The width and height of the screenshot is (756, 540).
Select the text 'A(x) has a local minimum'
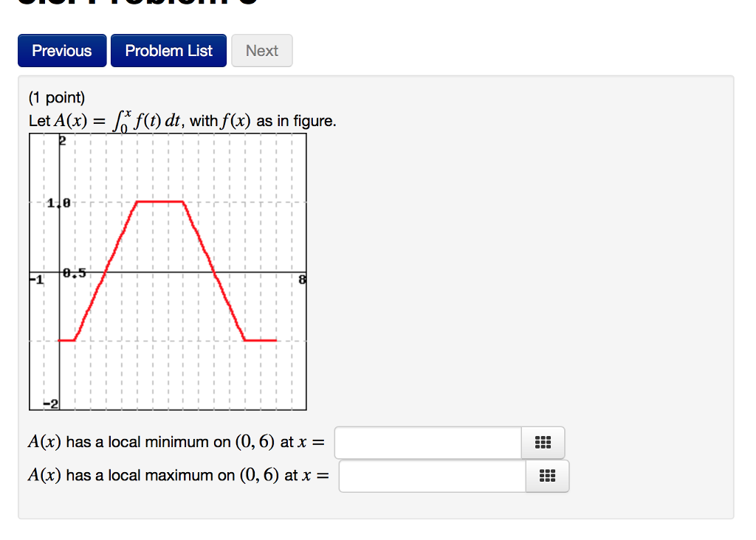118,441
